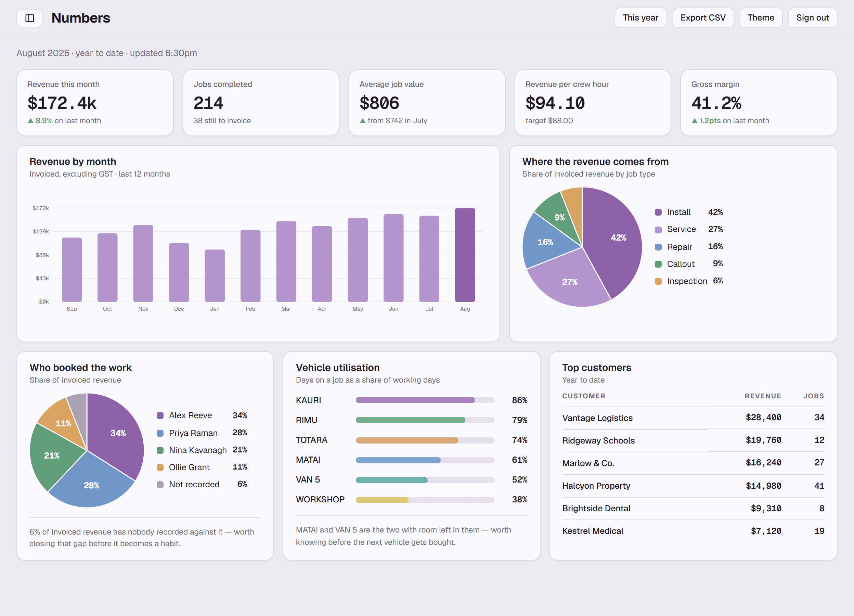Click the up arrow before from $742
Image resolution: width=854 pixels, height=616 pixels.
[363, 121]
